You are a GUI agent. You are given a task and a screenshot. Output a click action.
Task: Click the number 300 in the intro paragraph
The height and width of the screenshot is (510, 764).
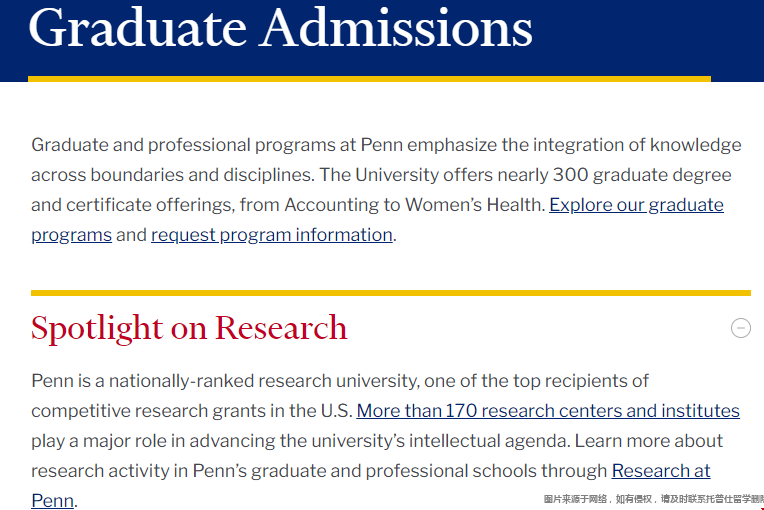tap(570, 175)
